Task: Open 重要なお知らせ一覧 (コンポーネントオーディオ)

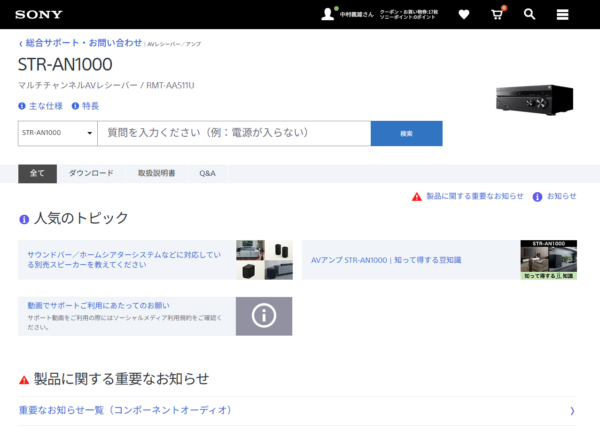Action: pos(125,410)
